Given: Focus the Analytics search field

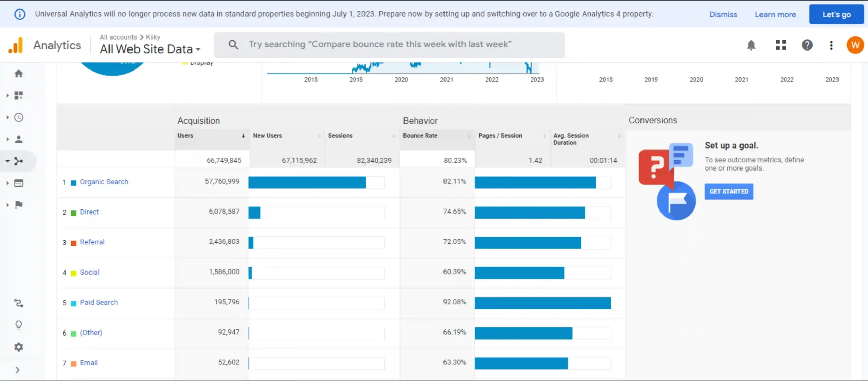Looking at the screenshot, I should tap(389, 45).
